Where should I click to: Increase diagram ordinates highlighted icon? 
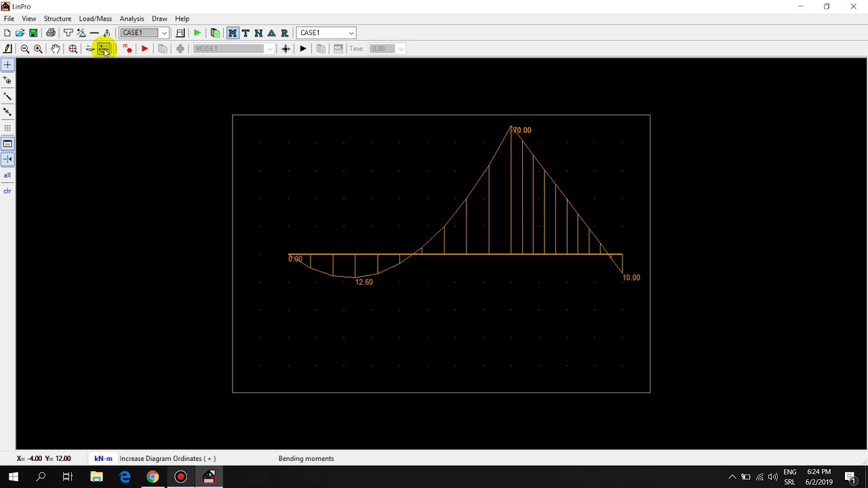(x=103, y=49)
